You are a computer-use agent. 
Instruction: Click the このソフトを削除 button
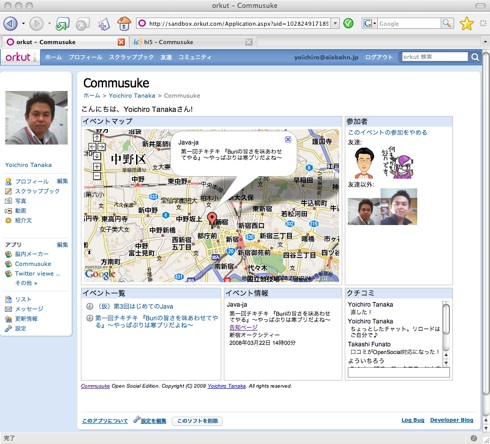pyautogui.click(x=197, y=421)
